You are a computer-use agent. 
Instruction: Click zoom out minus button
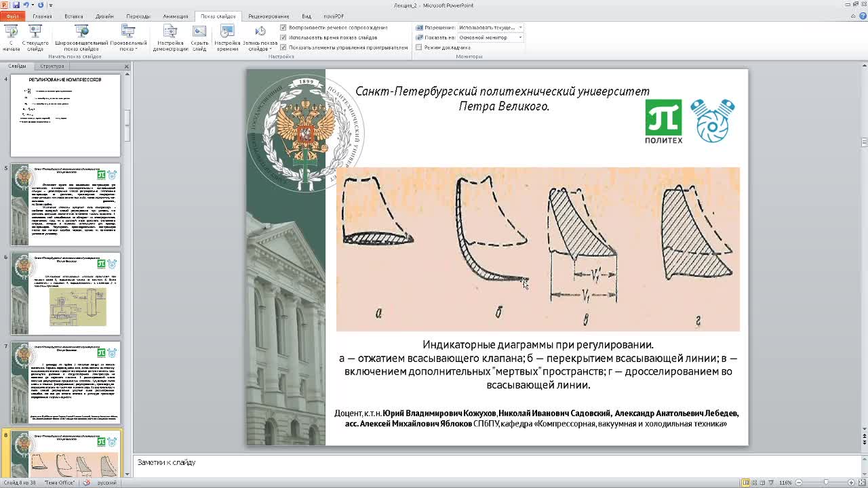click(x=798, y=483)
